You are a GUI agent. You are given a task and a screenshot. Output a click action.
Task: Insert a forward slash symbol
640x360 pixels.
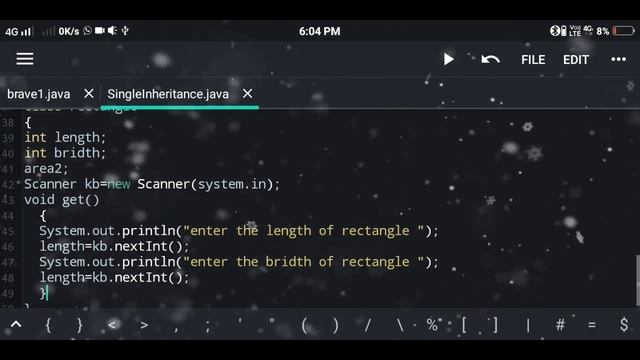click(x=368, y=325)
